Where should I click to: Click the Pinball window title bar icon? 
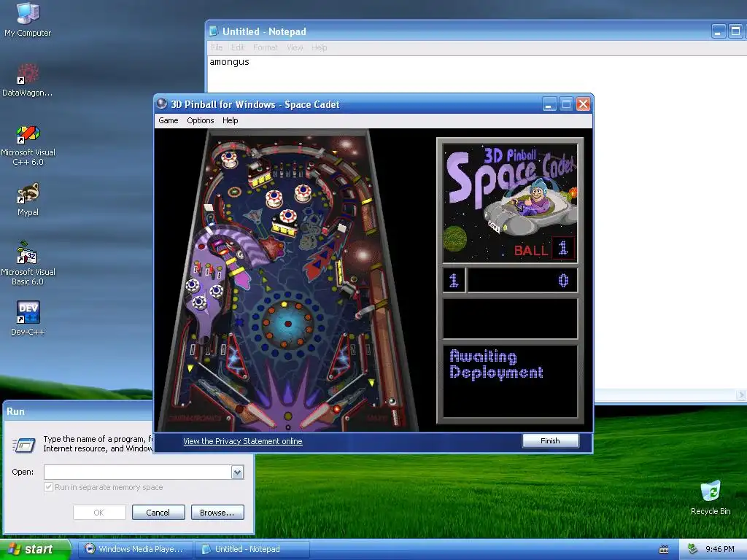click(162, 104)
